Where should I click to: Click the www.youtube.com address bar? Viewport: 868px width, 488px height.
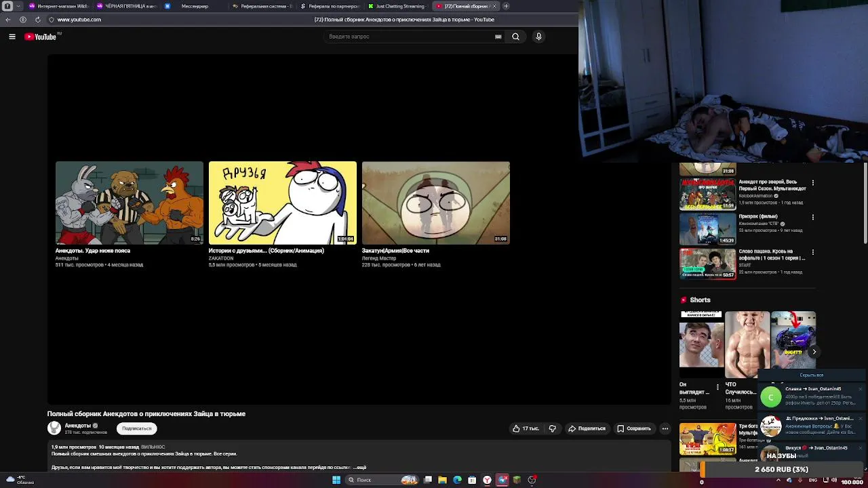point(79,20)
